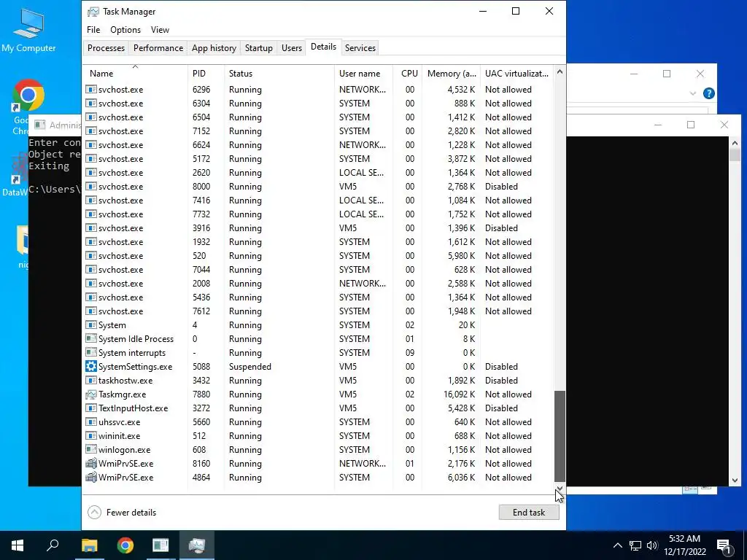Click the WmiPrvSE.exe icon with PID 4864
This screenshot has width=747, height=560.
coord(91,477)
